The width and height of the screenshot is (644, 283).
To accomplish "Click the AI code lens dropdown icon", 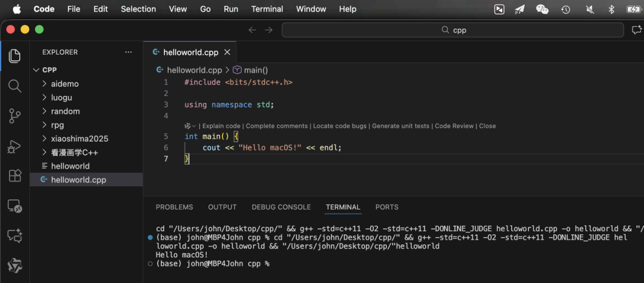I will tap(190, 126).
